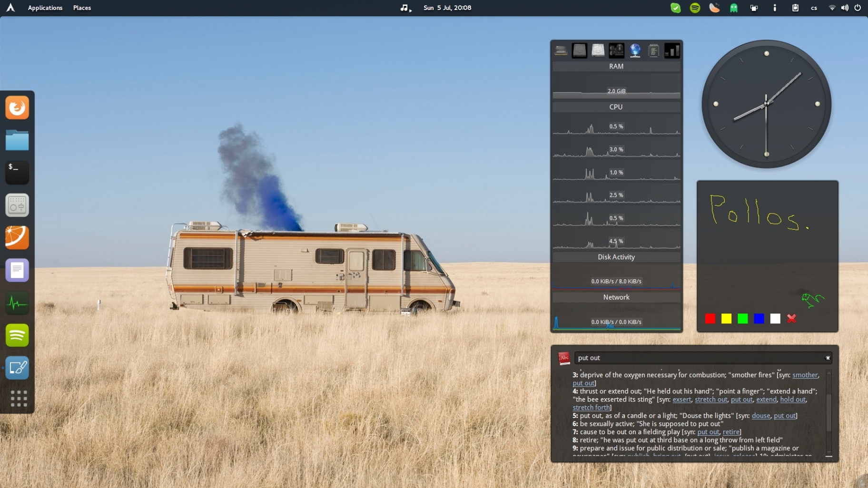The image size is (868, 488).
Task: Click the network globe icon in monitor
Action: (635, 50)
